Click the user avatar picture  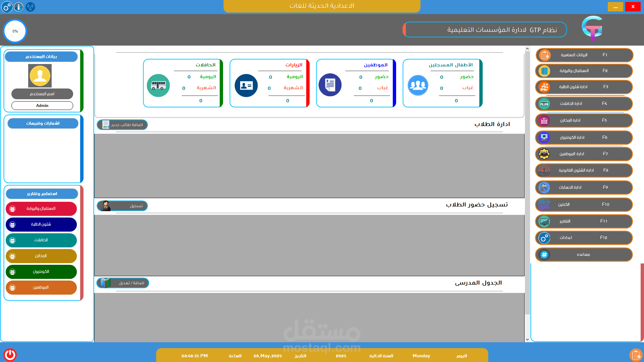40,76
